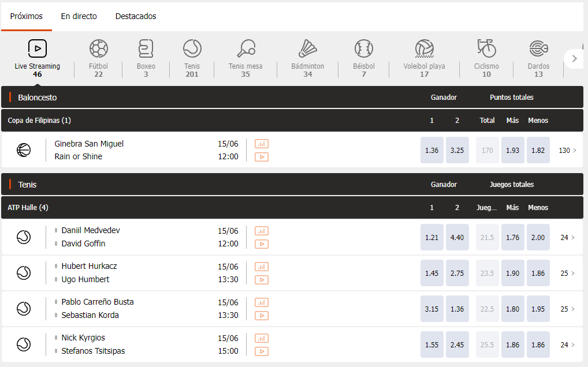Image resolution: width=588 pixels, height=367 pixels.
Task: Select odds 4.40 for David Goffin
Action: pos(457,237)
